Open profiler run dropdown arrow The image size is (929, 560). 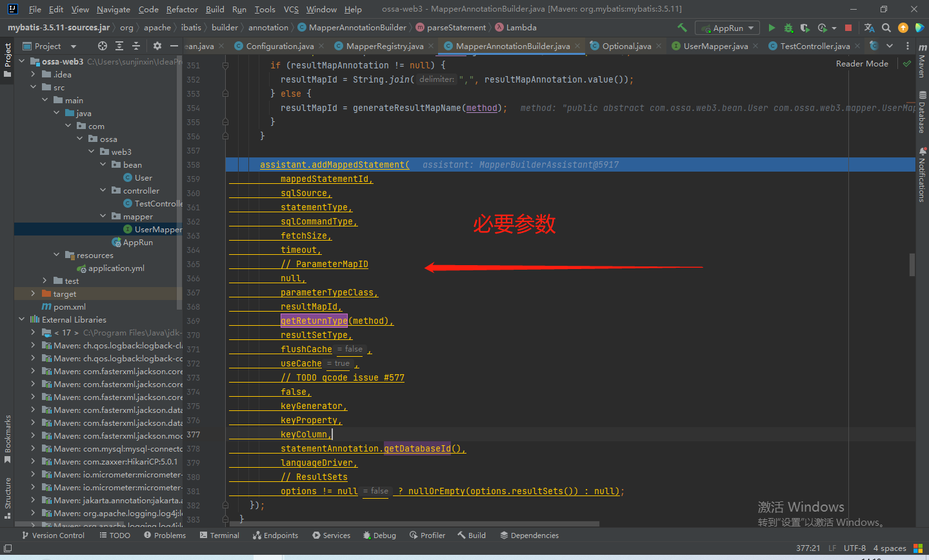pyautogui.click(x=834, y=28)
